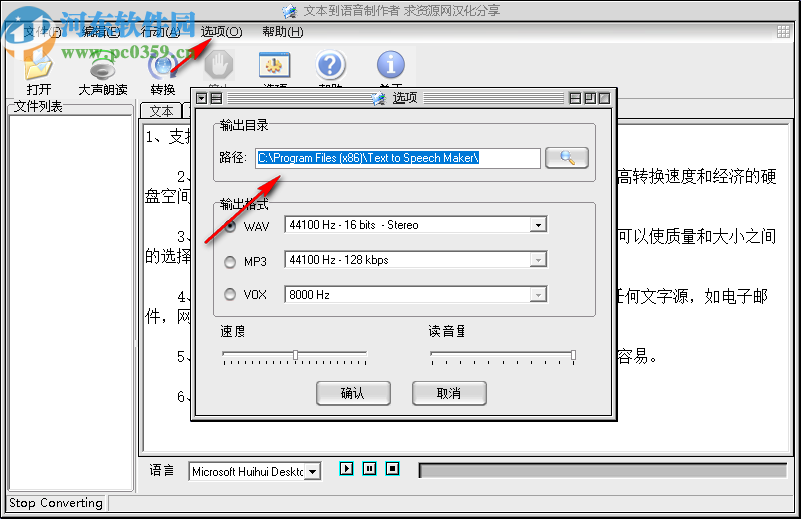Open the 行动 menu
Viewport: 801px width, 519px height.
pyautogui.click(x=160, y=32)
